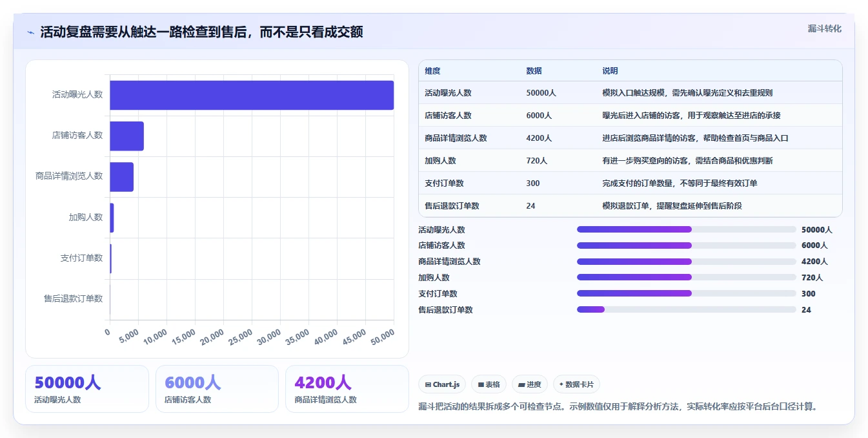868x438 pixels.
Task: Click the 24 table cell
Action: 530,206
